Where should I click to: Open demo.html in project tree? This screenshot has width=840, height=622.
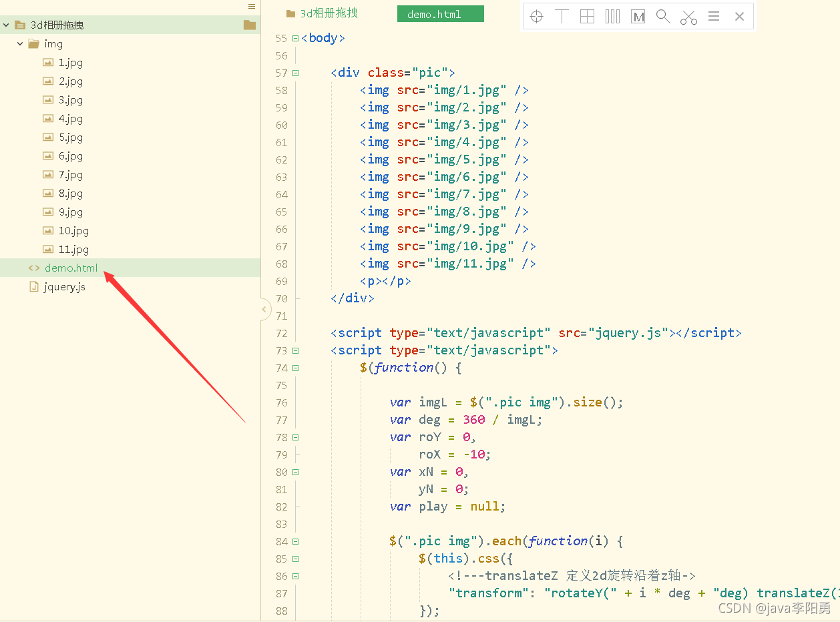point(71,268)
